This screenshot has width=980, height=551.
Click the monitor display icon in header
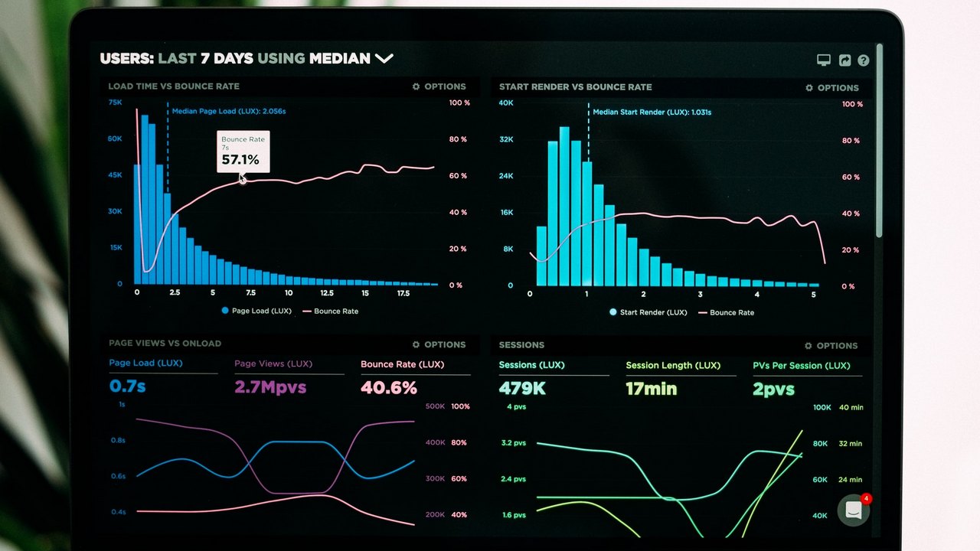point(824,60)
